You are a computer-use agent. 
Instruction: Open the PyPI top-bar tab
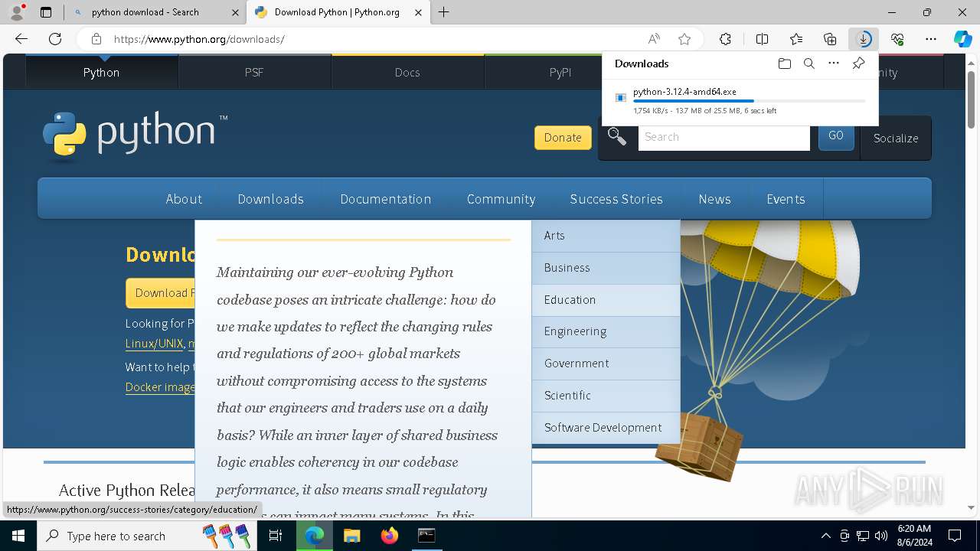click(560, 72)
